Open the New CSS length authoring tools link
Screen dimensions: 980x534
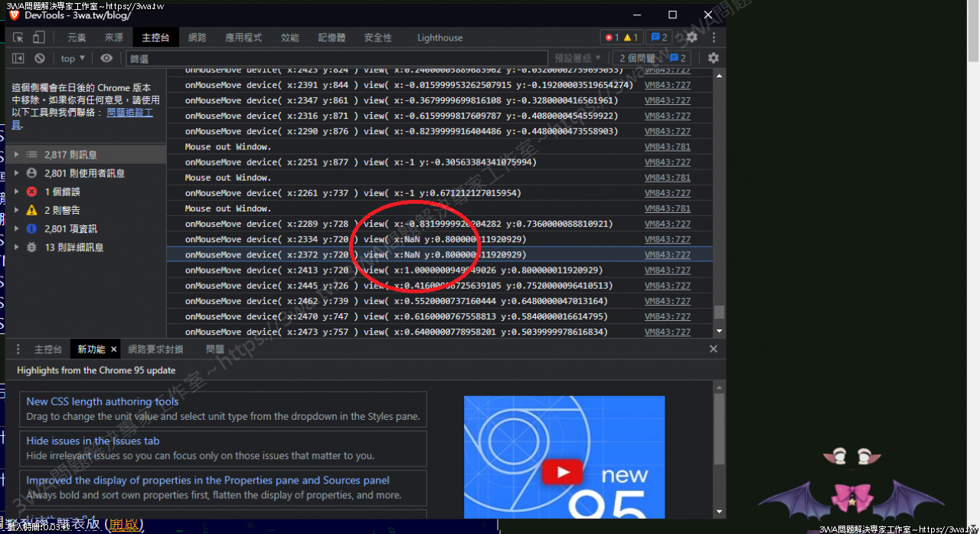102,401
